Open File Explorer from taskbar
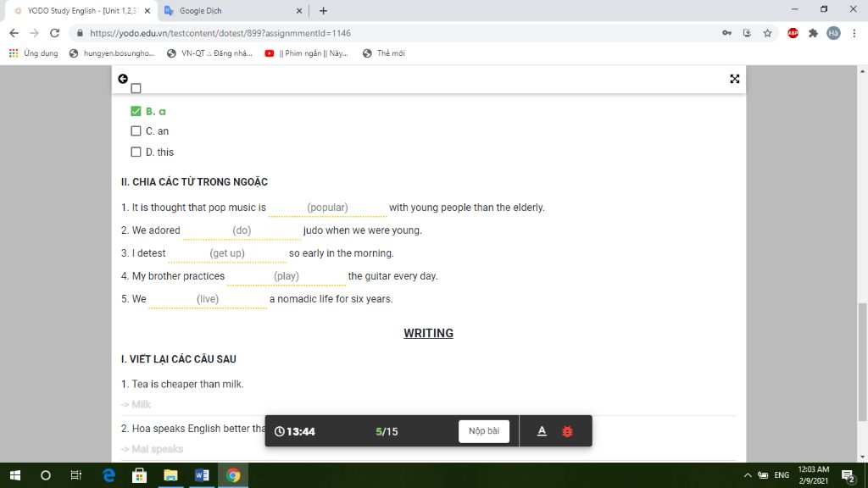Viewport: 868px width, 488px height. coord(170,475)
